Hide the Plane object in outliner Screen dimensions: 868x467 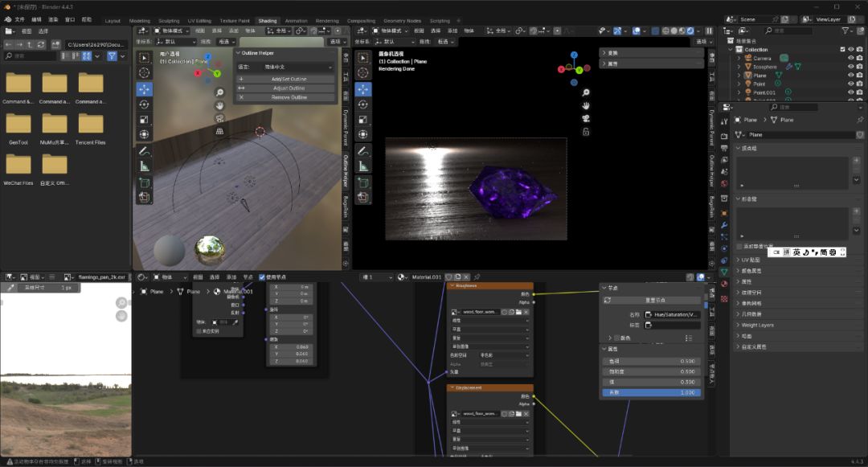(x=850, y=76)
